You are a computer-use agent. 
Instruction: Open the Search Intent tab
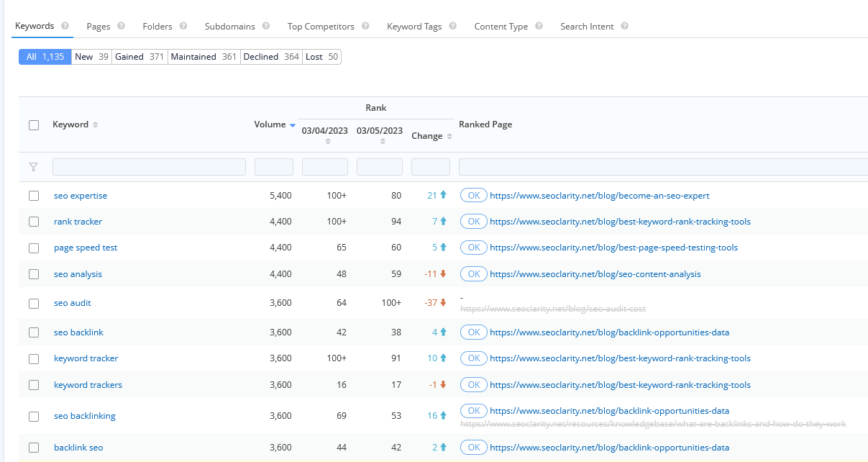(x=587, y=27)
